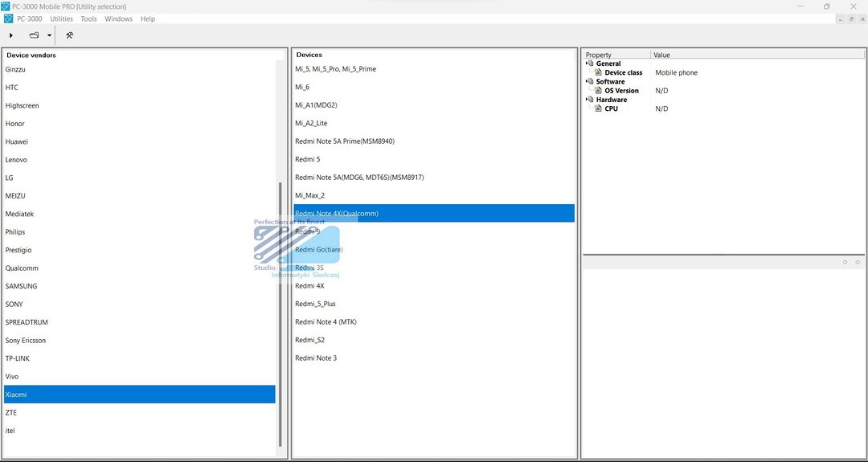Screen dimensions: 868x462
Task: Select Redmi_S2 device
Action: coord(434,340)
